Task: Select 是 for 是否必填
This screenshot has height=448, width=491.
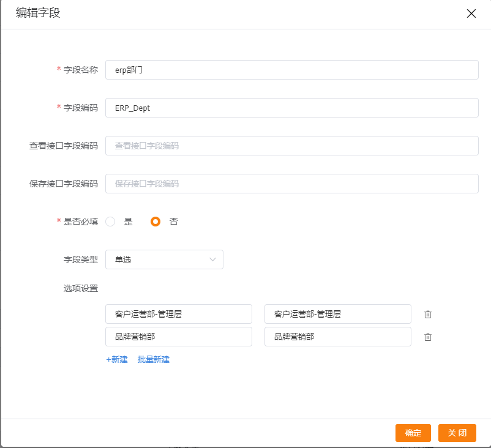Action: [x=110, y=222]
